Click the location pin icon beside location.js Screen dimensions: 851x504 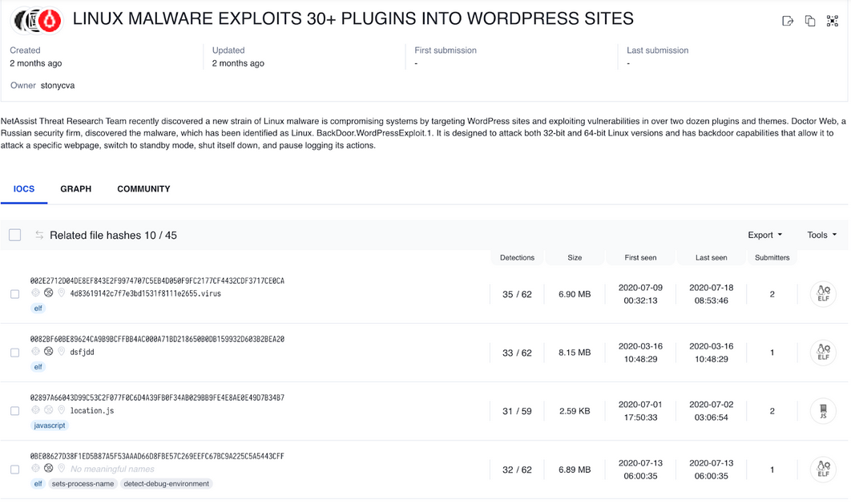62,410
